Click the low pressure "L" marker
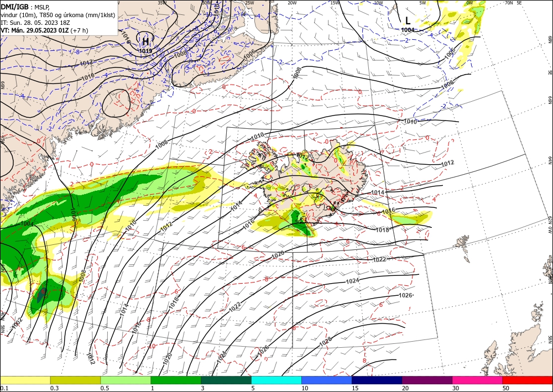 point(408,21)
